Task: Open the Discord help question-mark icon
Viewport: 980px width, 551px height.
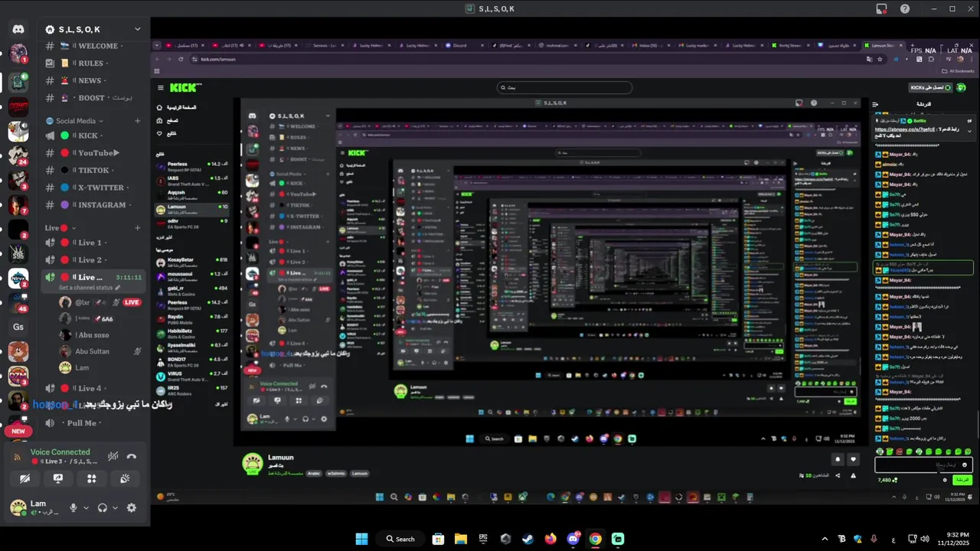Action: (905, 8)
